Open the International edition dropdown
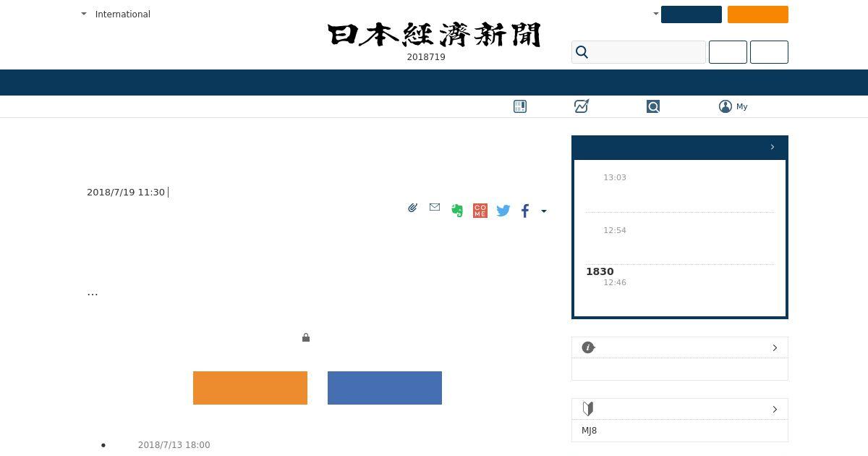 116,14
